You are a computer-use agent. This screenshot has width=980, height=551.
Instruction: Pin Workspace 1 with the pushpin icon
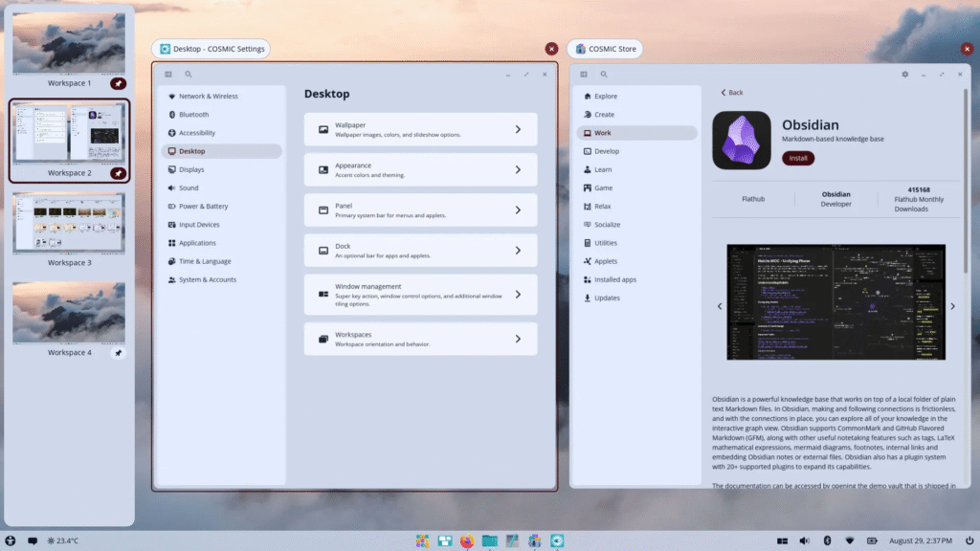click(x=118, y=83)
